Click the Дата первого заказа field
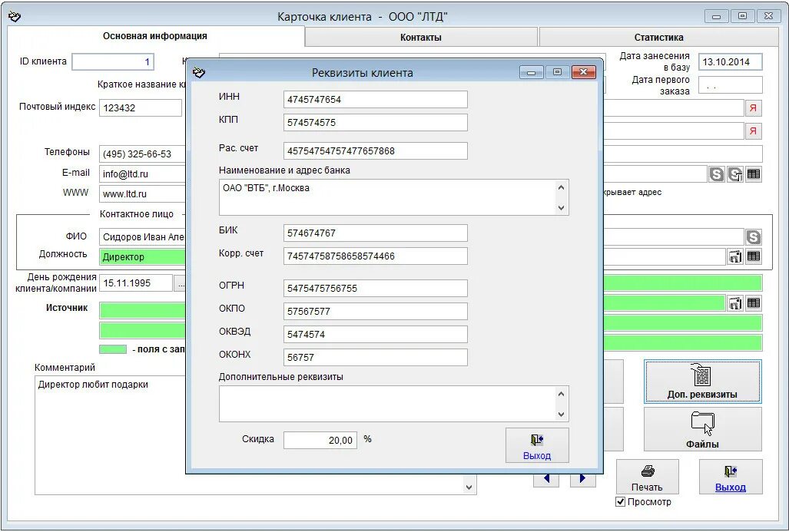Image resolution: width=789 pixels, height=532 pixels. tap(731, 85)
